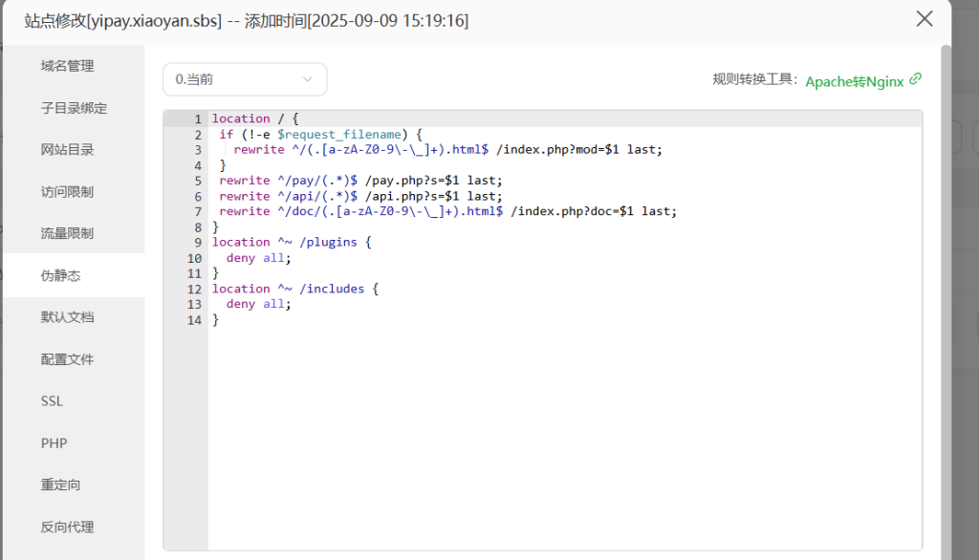The width and height of the screenshot is (979, 560).
Task: Expand the 0.当前 rewrite template dropdown
Action: coord(245,79)
